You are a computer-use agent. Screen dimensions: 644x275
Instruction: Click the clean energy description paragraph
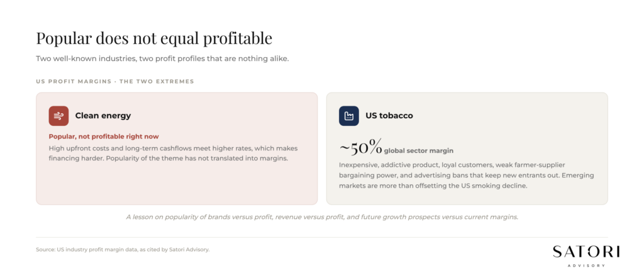point(173,154)
